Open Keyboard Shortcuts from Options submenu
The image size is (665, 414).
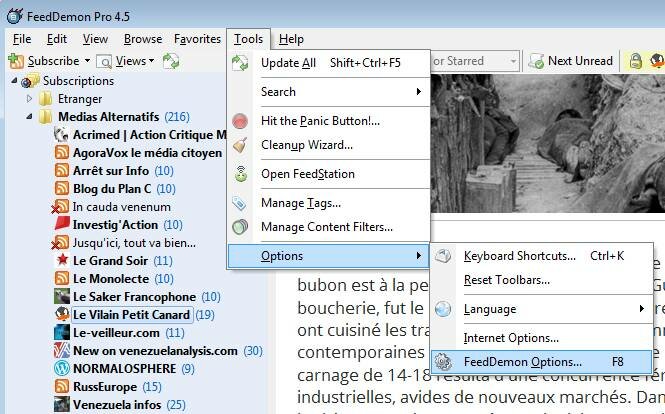click(542, 256)
